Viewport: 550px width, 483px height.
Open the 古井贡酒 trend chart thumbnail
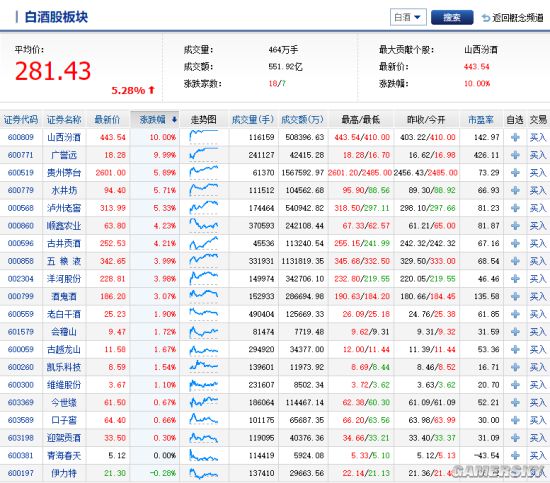coord(203,242)
